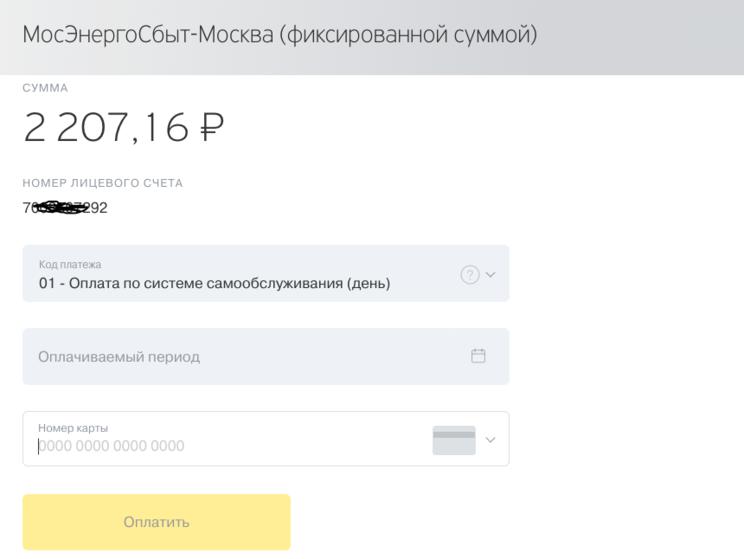Open the payment code selection field
The width and height of the screenshot is (744, 559).
240,274
